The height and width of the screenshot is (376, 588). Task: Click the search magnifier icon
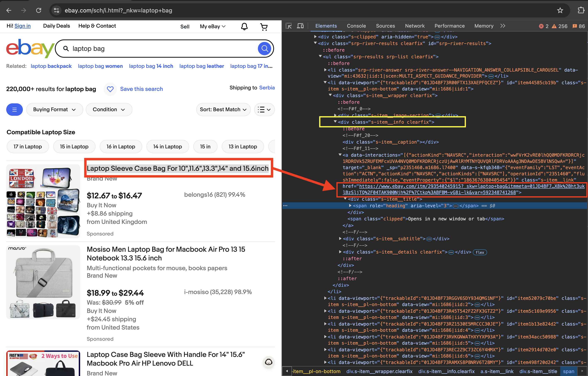(265, 48)
